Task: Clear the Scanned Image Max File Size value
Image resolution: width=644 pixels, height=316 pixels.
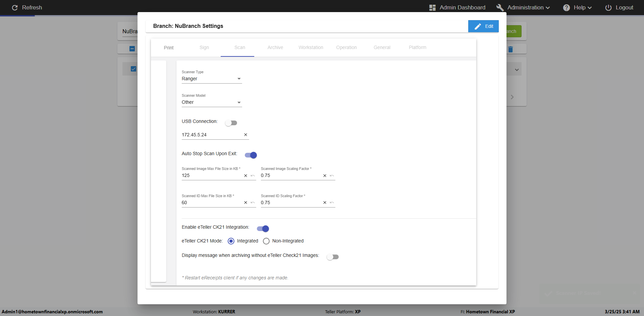Action: tap(246, 176)
